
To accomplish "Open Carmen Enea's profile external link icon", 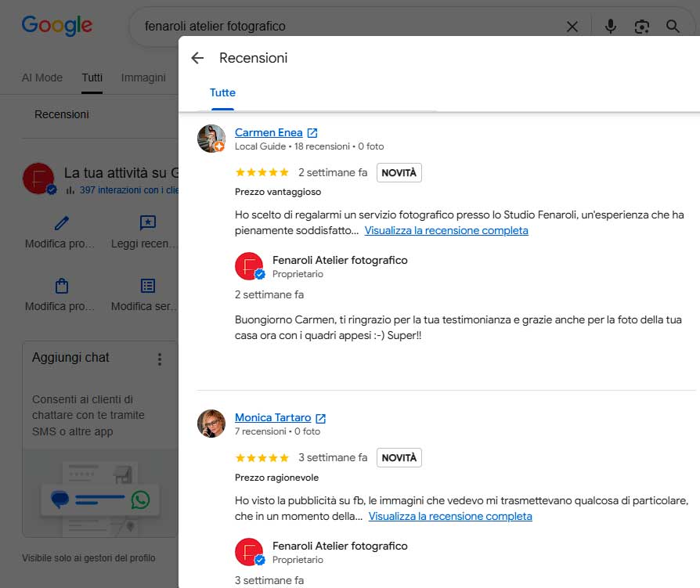I will coord(312,132).
